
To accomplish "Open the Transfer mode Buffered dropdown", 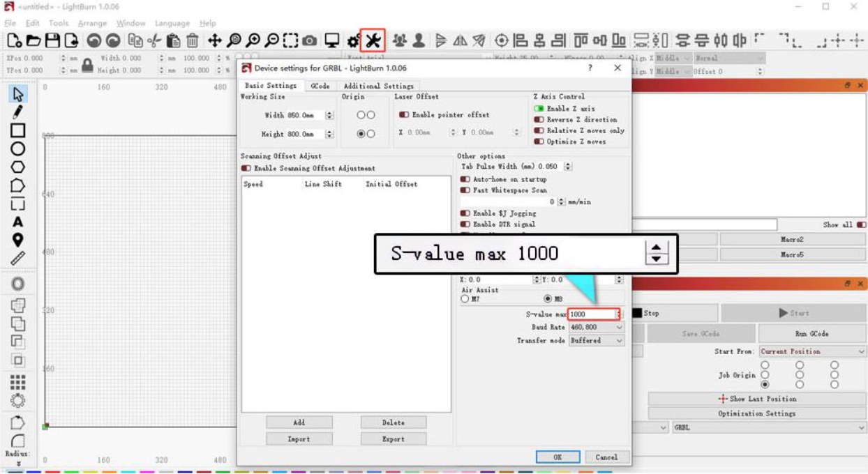I will point(597,341).
